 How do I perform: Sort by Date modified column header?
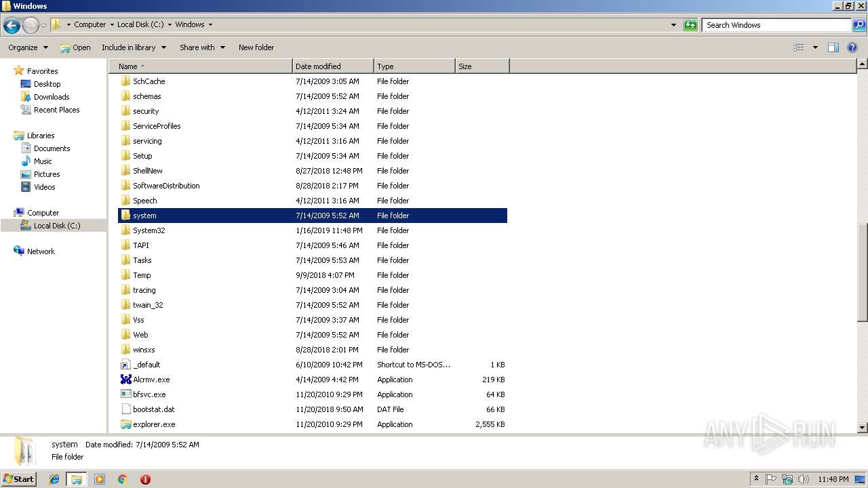point(333,66)
